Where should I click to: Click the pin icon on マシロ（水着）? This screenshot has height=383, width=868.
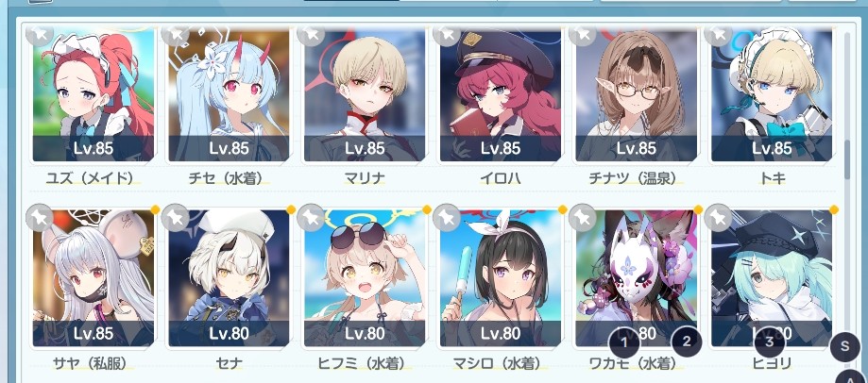pos(446,217)
